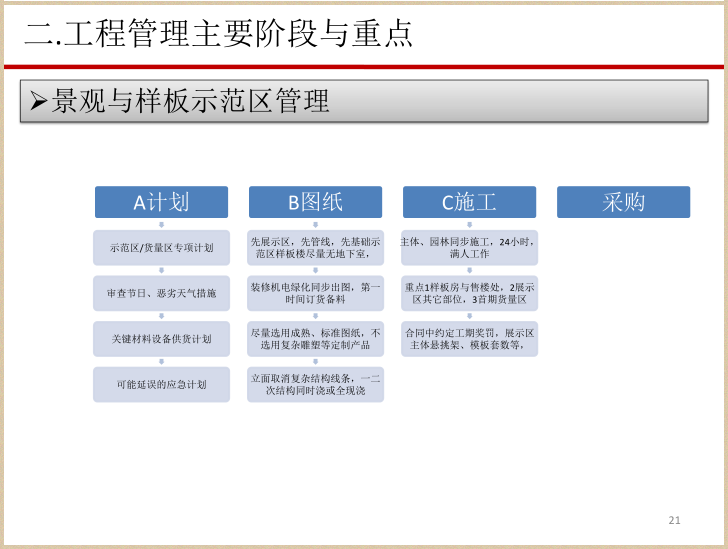Select the red divider line under the title
This screenshot has height=549, width=728.
(x=364, y=66)
